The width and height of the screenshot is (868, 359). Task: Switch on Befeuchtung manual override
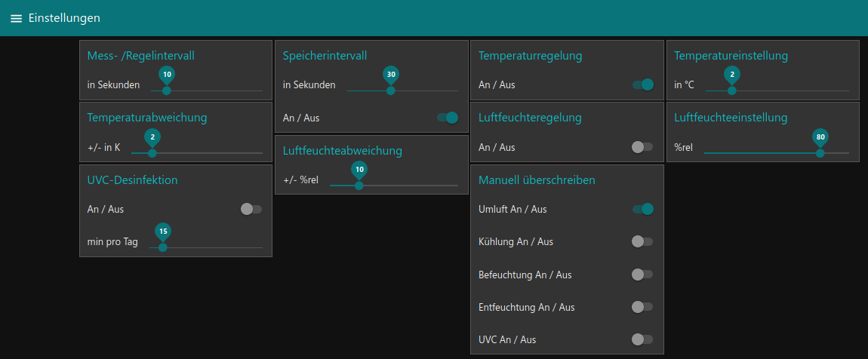tap(642, 275)
